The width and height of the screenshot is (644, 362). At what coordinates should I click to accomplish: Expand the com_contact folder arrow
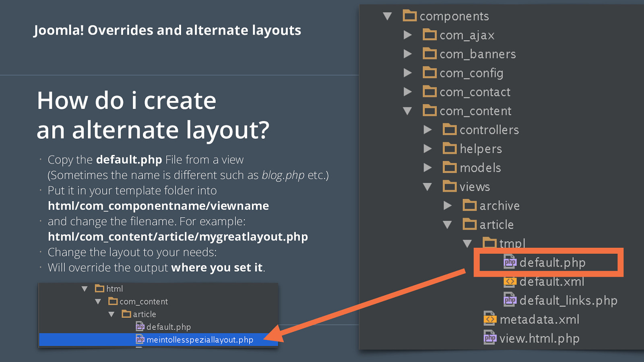[x=408, y=92]
